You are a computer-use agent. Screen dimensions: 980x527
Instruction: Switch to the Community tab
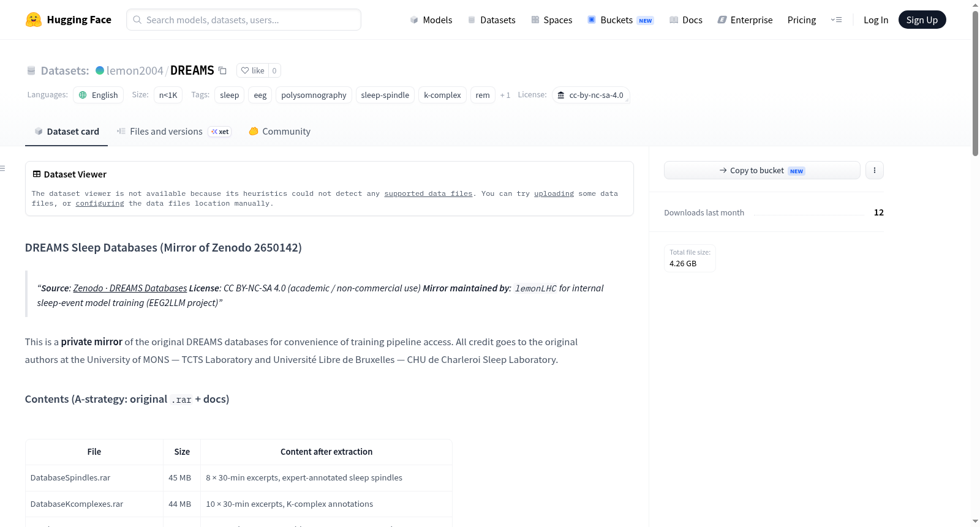[279, 132]
